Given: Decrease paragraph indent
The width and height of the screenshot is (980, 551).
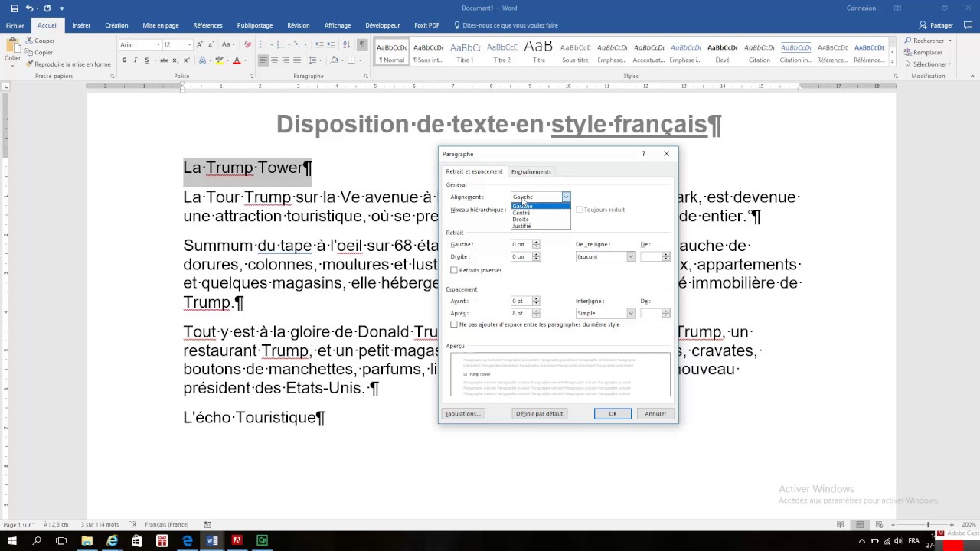Looking at the screenshot, I should (319, 44).
